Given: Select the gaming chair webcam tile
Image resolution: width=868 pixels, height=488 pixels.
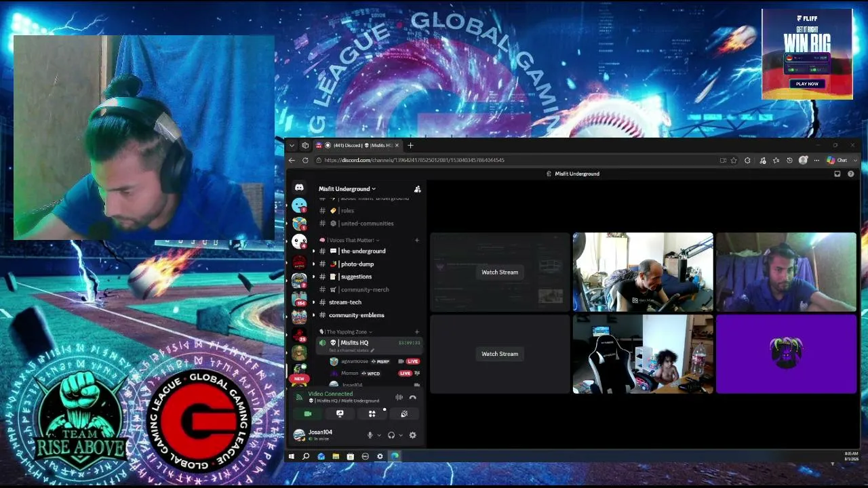Looking at the screenshot, I should coord(643,354).
